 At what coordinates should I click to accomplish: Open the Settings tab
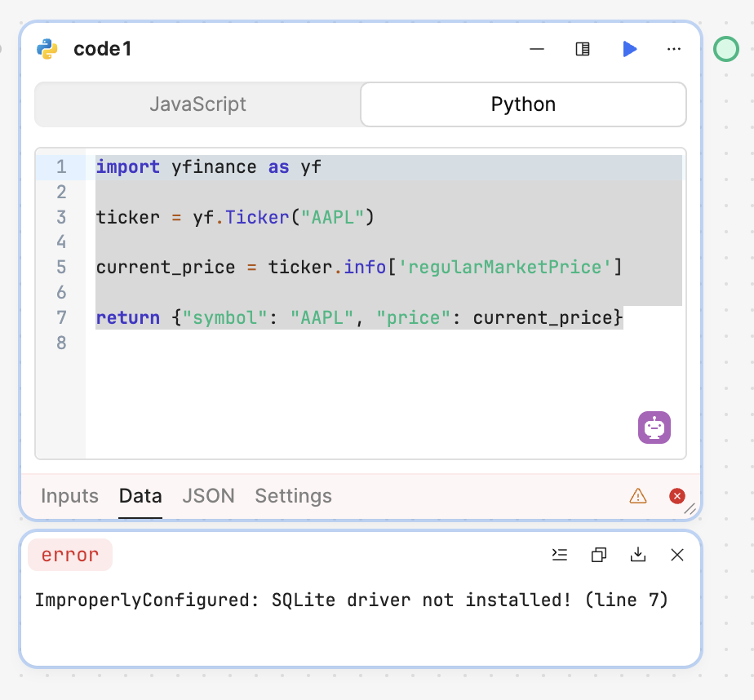(x=293, y=496)
